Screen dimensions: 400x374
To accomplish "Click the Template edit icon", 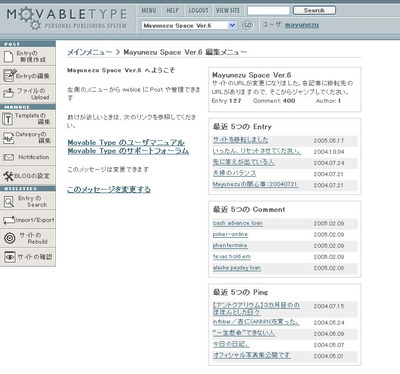I will point(7,119).
